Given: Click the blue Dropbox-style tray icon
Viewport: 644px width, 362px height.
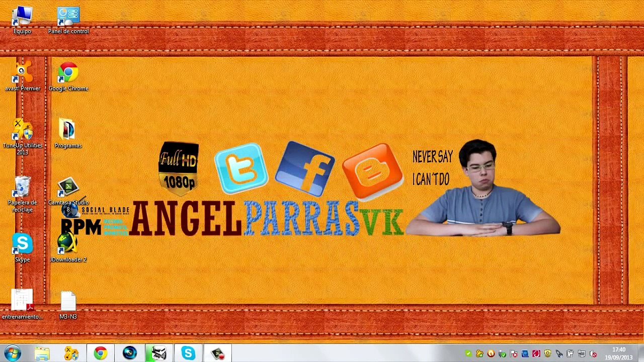Looking at the screenshot, I should (x=525, y=353).
